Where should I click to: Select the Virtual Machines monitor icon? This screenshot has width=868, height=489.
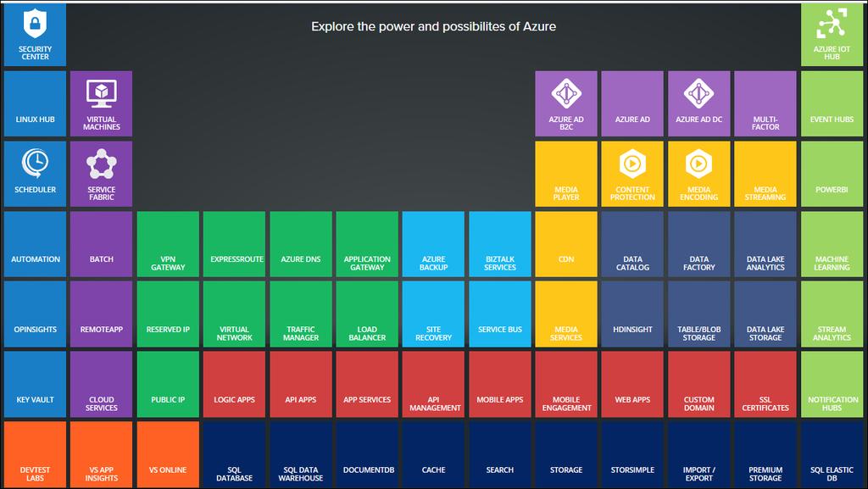[x=102, y=94]
